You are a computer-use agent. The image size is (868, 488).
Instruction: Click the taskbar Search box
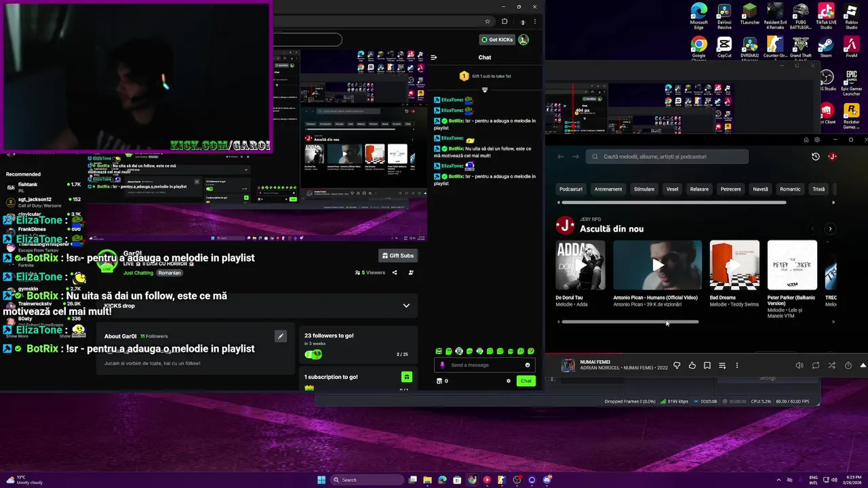click(367, 480)
